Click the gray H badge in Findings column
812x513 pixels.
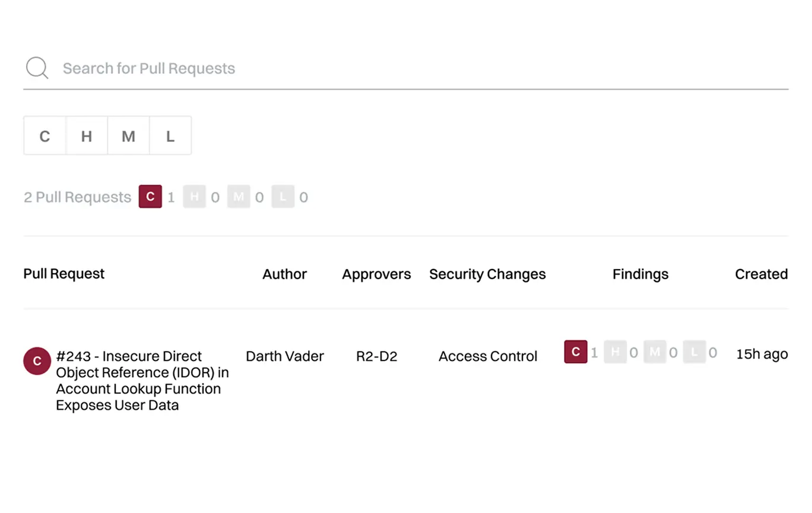615,352
